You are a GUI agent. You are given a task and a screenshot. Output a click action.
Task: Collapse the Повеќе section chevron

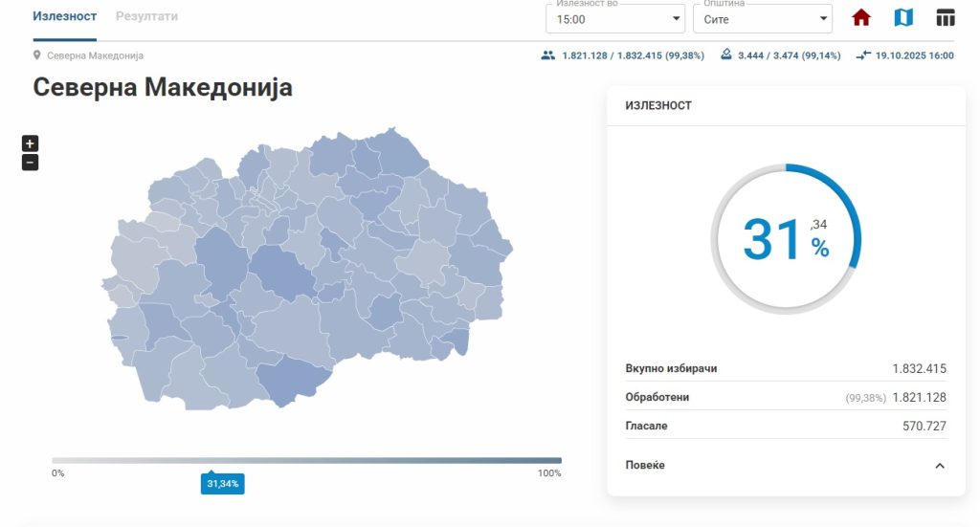[940, 466]
